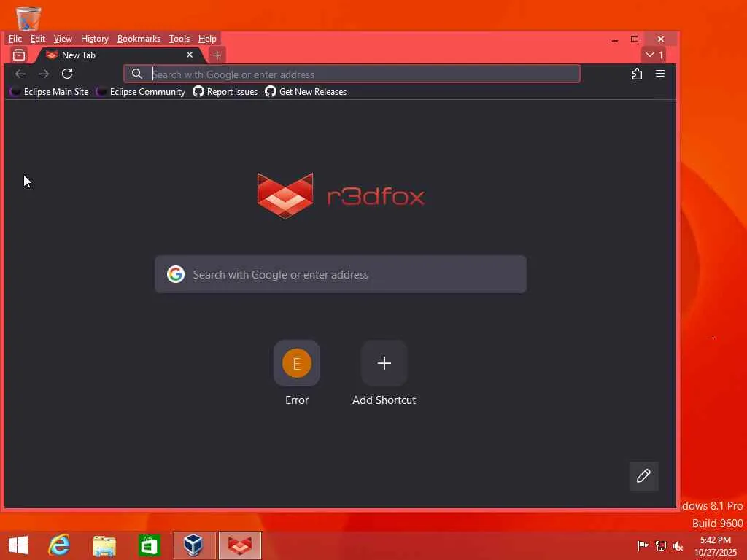Reload the current page
The image size is (747, 560).
(x=67, y=74)
